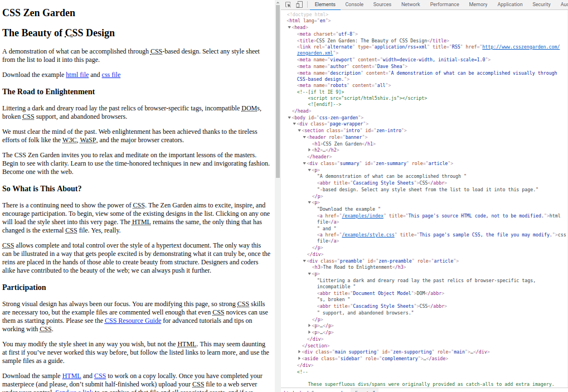This screenshot has width=568, height=392.
Task: Toggle the device toolbar icon
Action: click(x=299, y=4)
